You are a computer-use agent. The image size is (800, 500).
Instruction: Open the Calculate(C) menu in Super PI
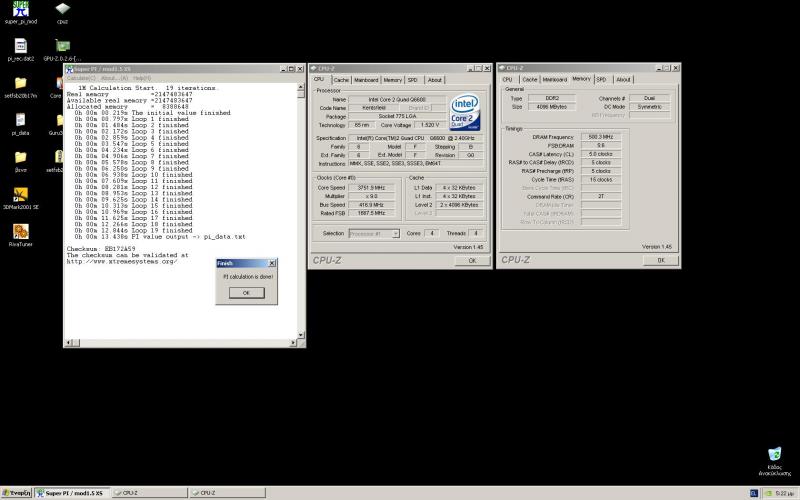[x=82, y=78]
